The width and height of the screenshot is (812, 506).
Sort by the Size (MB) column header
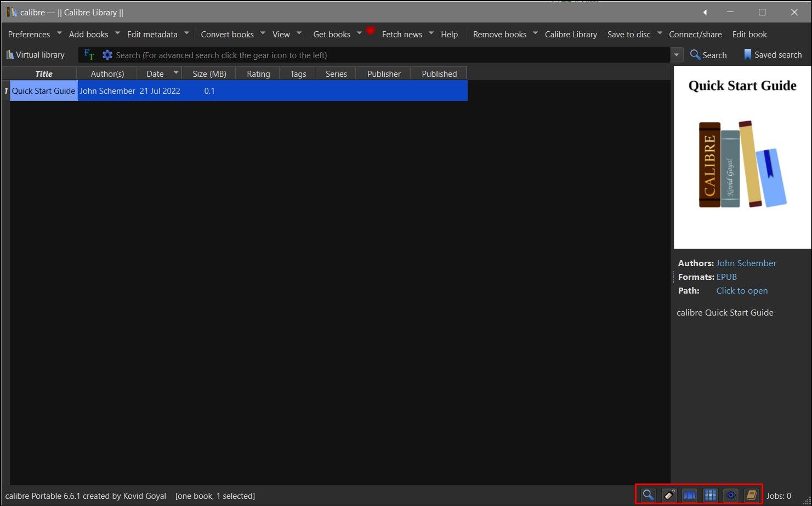click(209, 74)
